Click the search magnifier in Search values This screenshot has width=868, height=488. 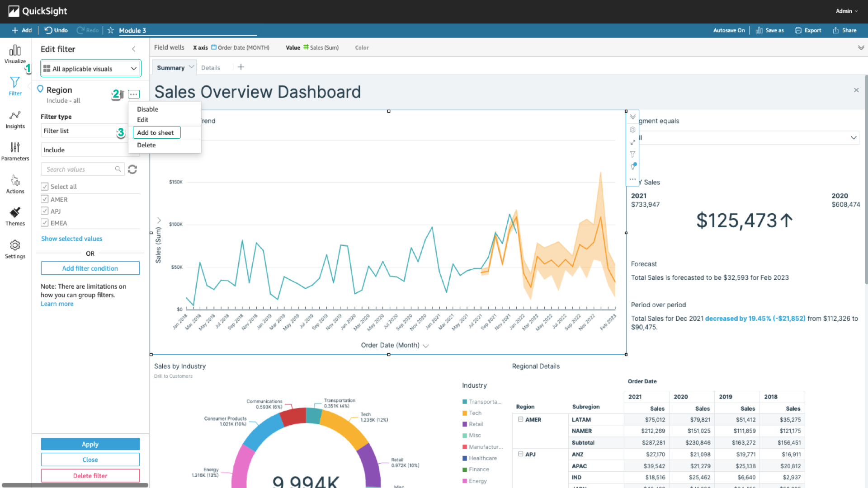click(x=118, y=169)
